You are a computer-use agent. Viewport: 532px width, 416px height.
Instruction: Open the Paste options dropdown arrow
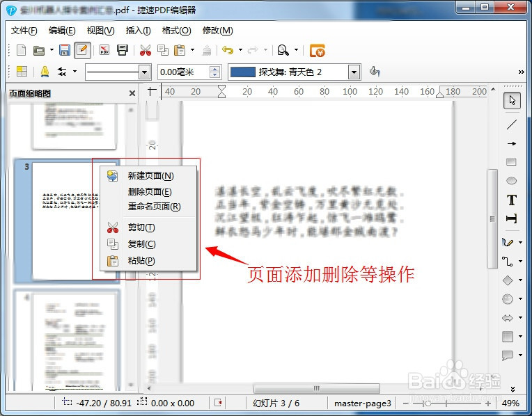pos(192,50)
